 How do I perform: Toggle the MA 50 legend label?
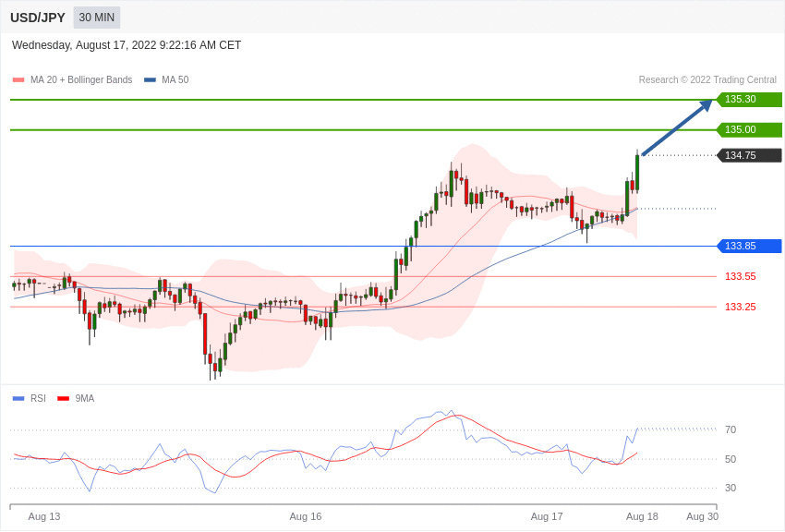(x=175, y=80)
